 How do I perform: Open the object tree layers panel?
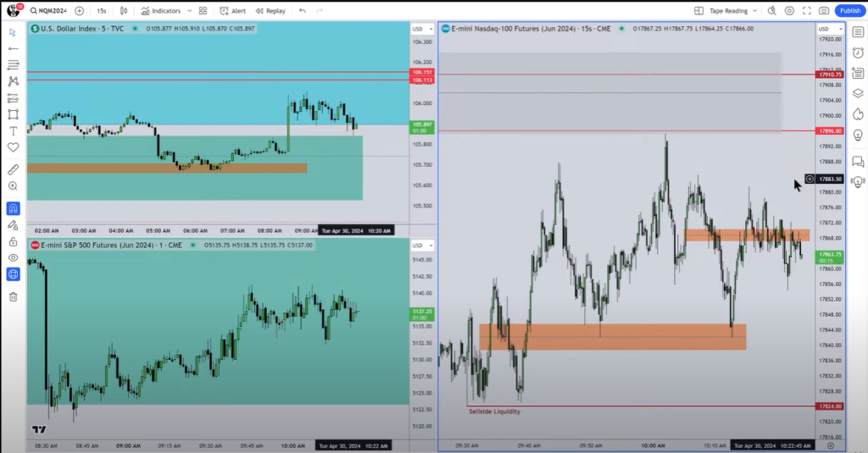(858, 93)
